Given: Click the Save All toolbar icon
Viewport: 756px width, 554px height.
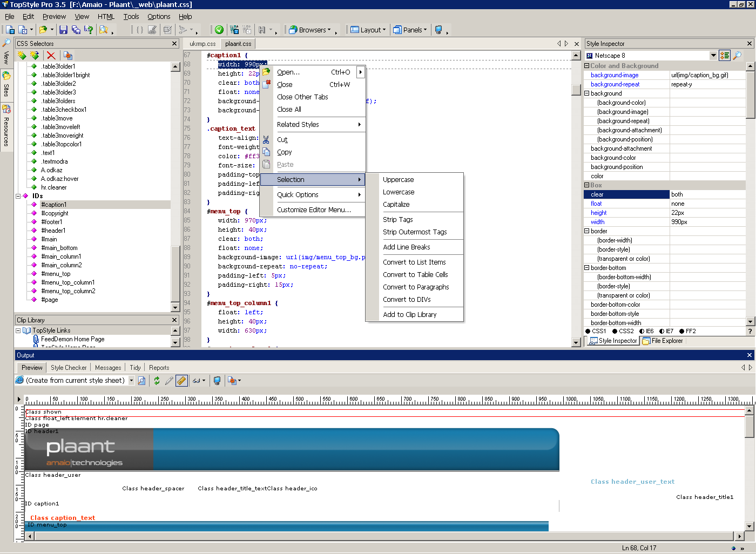Looking at the screenshot, I should (x=76, y=30).
